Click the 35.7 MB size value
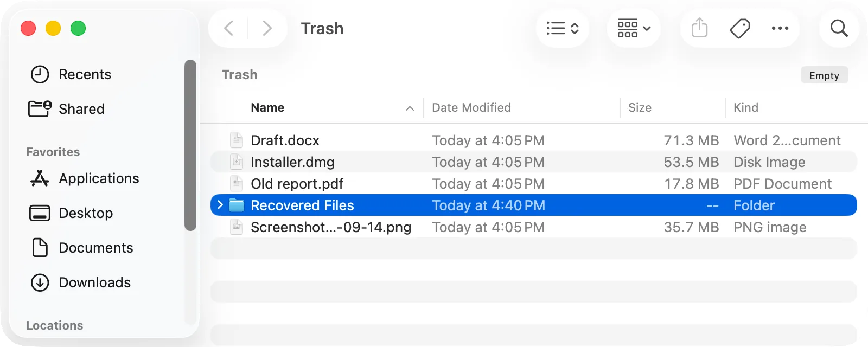Screen dimensions: 868x347 tap(691, 227)
